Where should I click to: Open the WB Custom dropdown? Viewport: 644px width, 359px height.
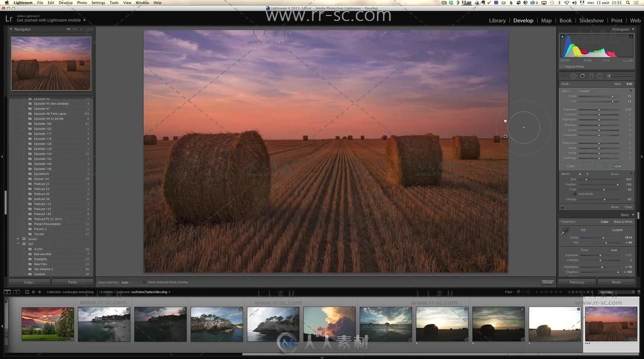pyautogui.click(x=618, y=230)
